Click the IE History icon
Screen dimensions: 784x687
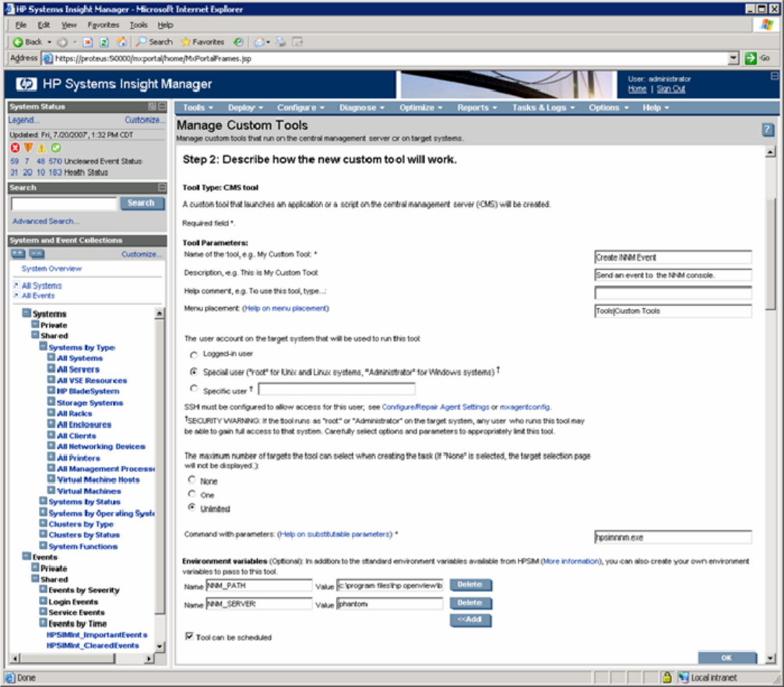click(x=238, y=42)
